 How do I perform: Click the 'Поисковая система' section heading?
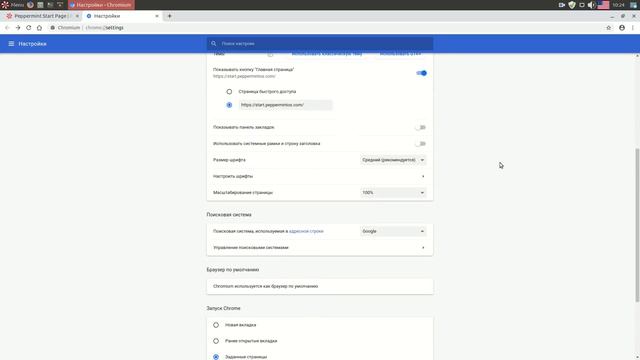(229, 215)
